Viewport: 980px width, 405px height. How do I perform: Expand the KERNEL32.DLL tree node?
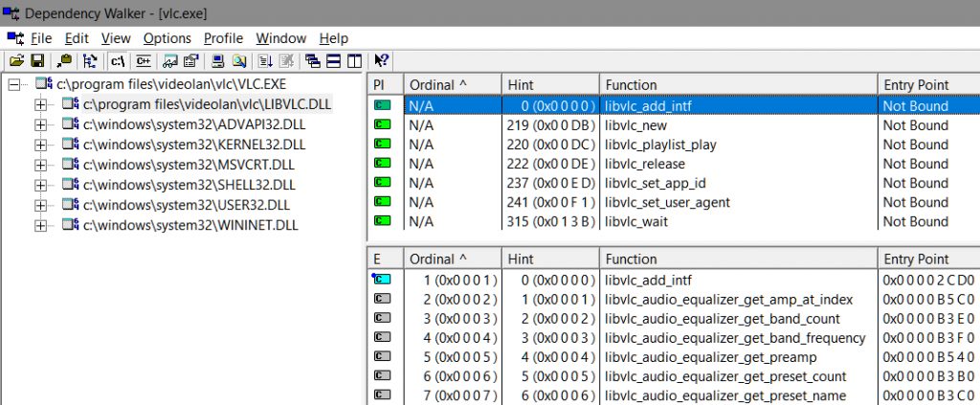[x=40, y=145]
